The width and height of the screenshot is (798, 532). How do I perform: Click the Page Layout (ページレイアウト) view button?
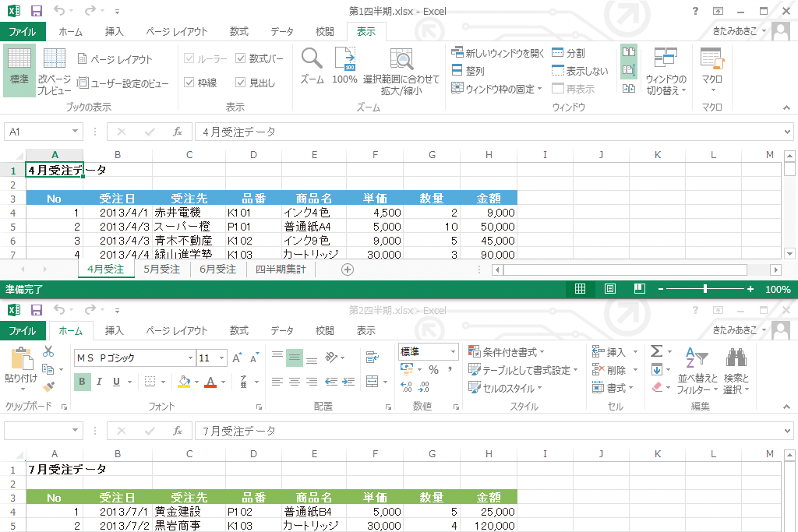click(115, 59)
